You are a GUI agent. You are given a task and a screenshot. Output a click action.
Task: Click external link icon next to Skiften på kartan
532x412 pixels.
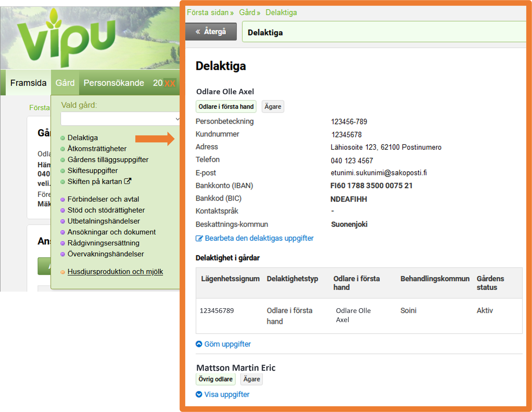(x=128, y=181)
